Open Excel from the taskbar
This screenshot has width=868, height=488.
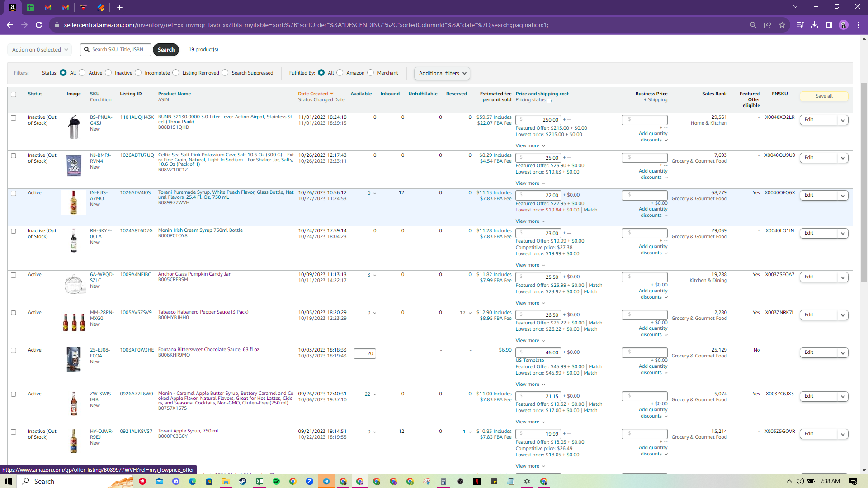tap(259, 481)
